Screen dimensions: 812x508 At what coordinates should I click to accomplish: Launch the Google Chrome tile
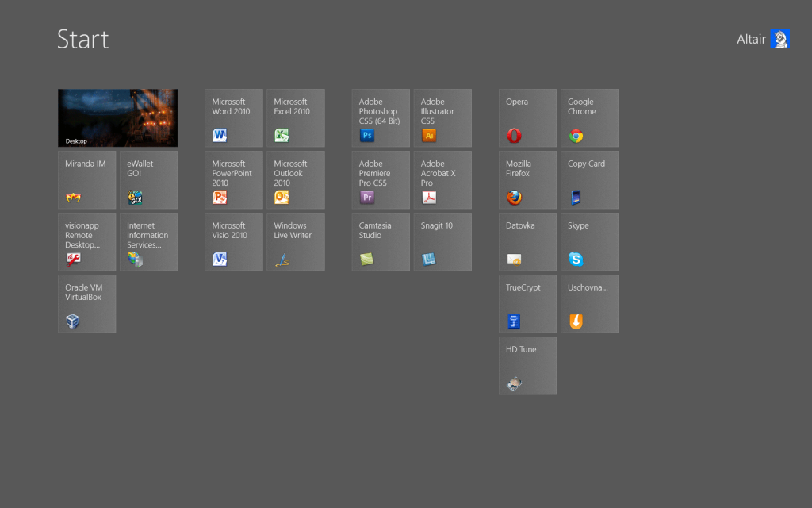(589, 117)
